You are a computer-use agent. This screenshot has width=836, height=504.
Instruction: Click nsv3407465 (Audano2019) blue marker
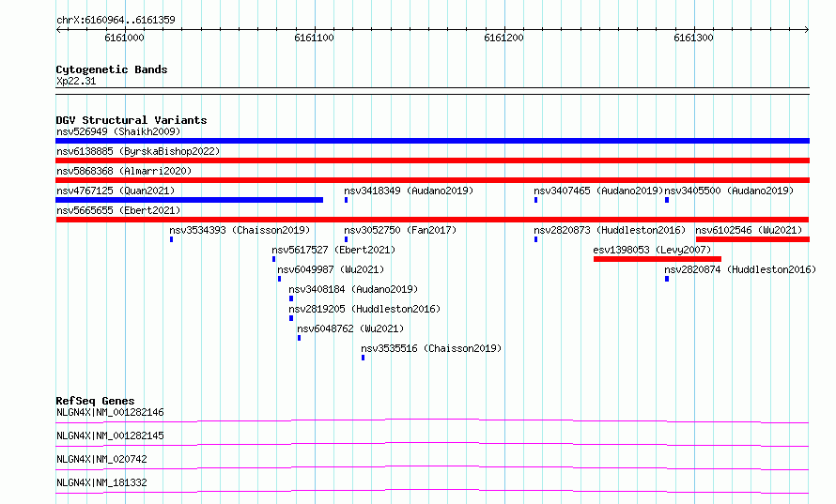[x=535, y=200]
